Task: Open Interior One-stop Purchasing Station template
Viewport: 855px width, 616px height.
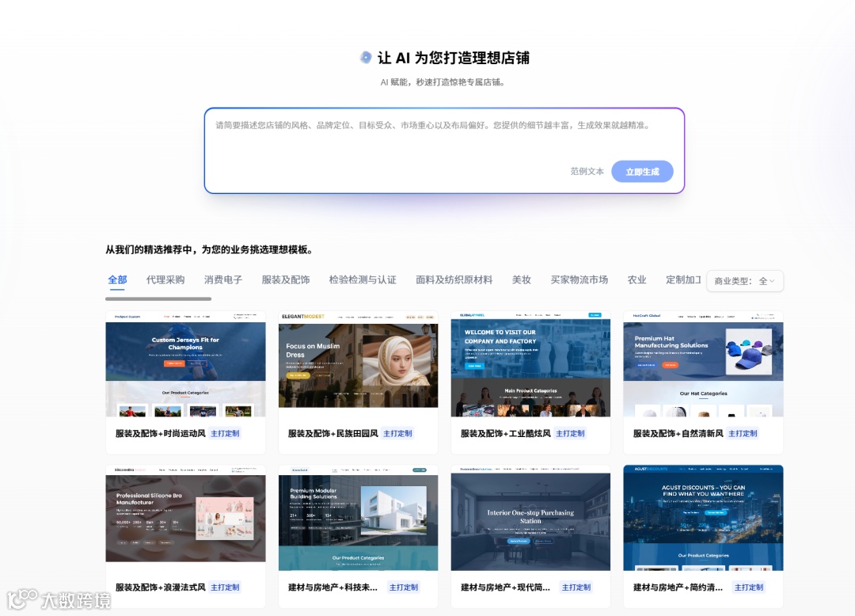Action: [x=530, y=518]
